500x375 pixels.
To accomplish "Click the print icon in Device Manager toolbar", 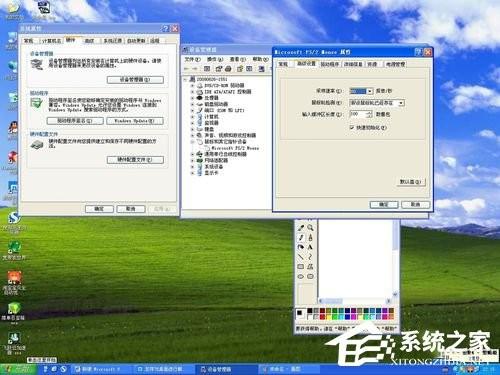I will pyautogui.click(x=228, y=69).
